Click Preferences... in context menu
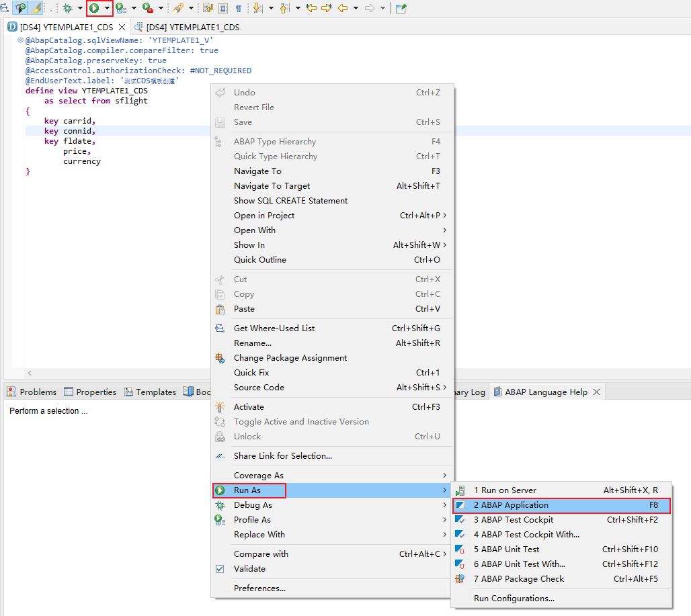This screenshot has height=616, width=691. point(259,588)
